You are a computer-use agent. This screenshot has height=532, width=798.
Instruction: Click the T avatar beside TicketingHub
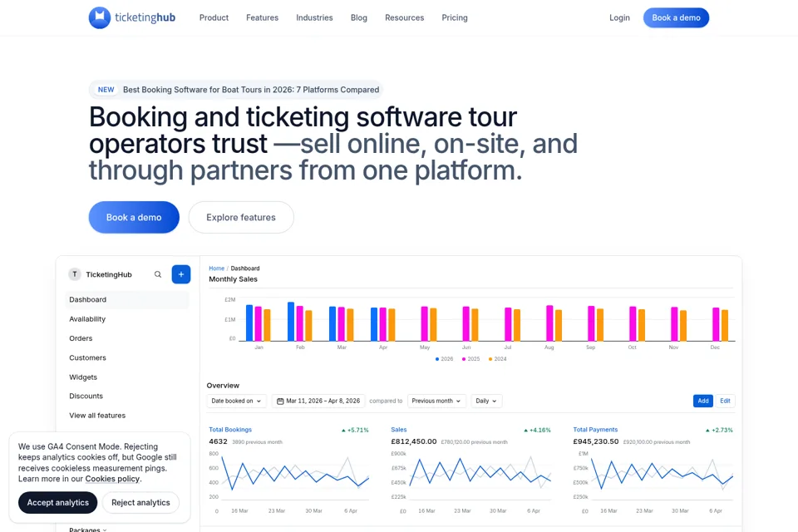pos(75,274)
